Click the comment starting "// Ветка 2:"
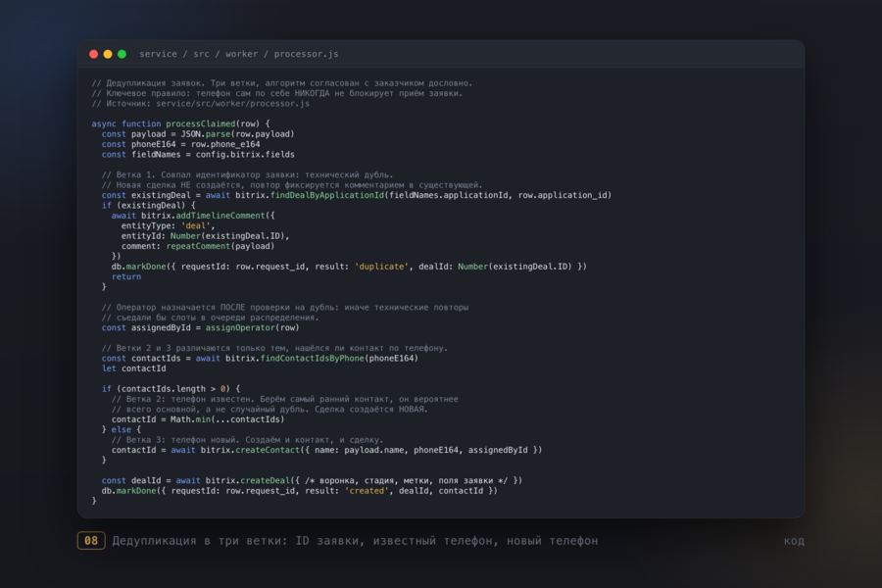882x588 pixels. coord(284,399)
